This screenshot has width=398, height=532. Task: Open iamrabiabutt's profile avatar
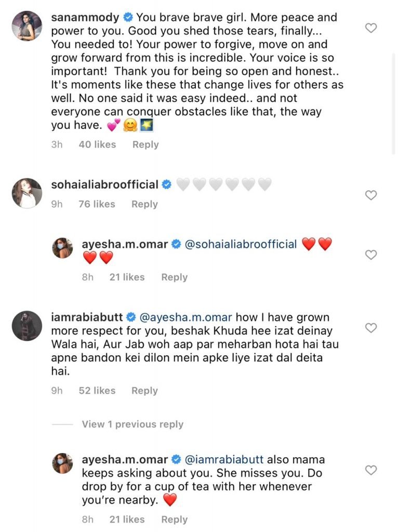click(x=26, y=326)
